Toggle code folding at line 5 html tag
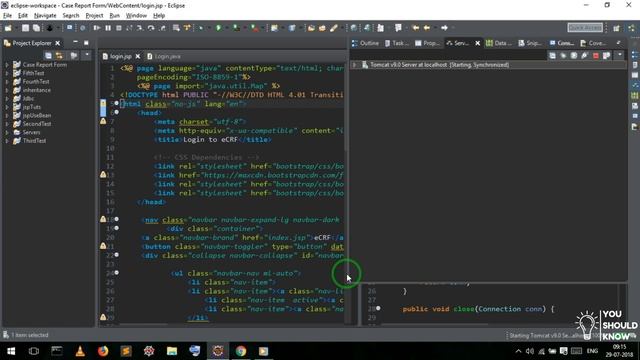 116,103
